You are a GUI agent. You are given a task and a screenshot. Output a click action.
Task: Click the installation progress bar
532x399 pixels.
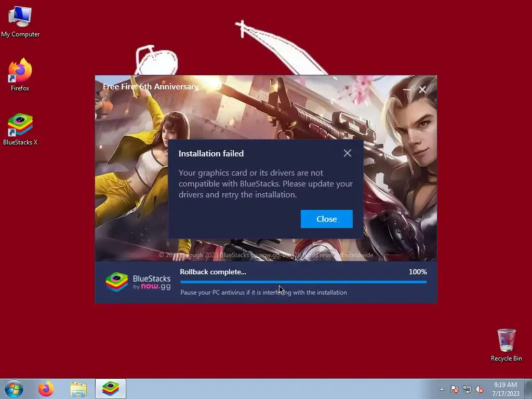point(303,282)
